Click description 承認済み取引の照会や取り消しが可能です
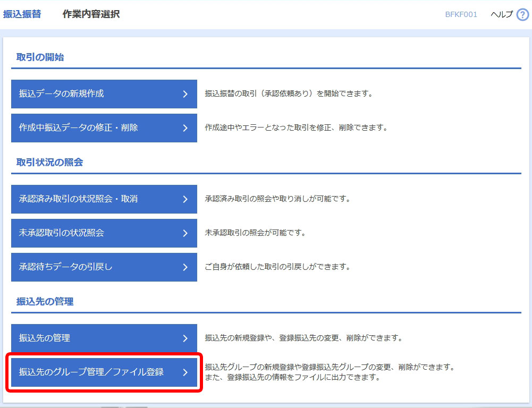 277,199
